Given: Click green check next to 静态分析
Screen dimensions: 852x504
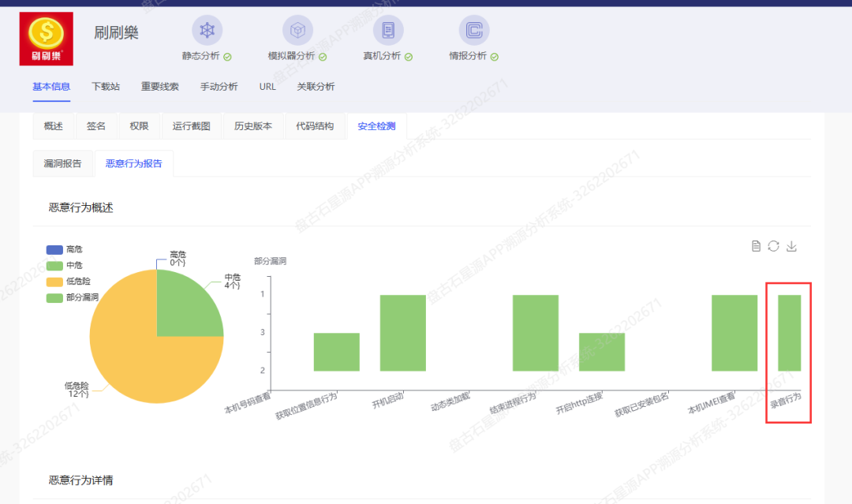Looking at the screenshot, I should pos(228,57).
